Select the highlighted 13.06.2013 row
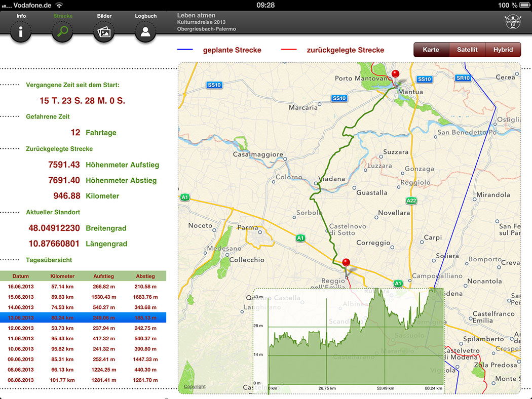Screen dimensions: 532x399 83,317
